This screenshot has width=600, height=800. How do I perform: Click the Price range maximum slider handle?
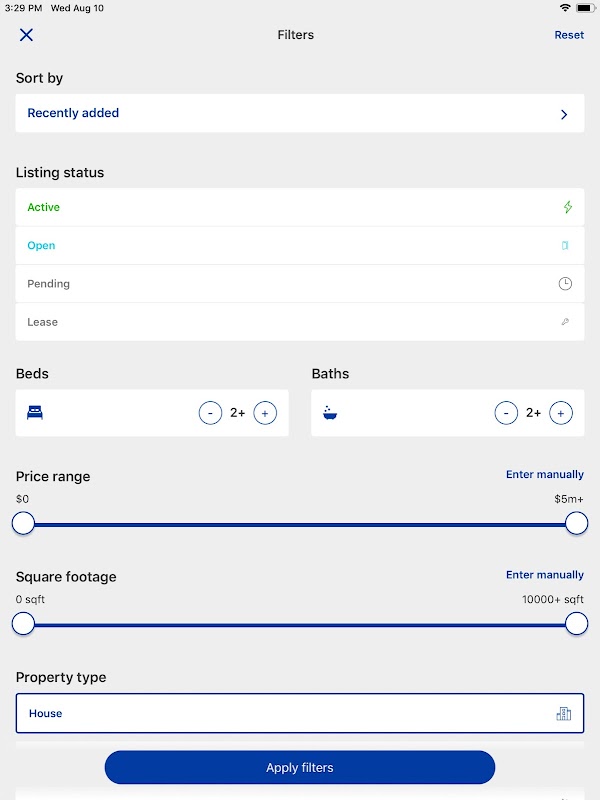pyautogui.click(x=576, y=523)
